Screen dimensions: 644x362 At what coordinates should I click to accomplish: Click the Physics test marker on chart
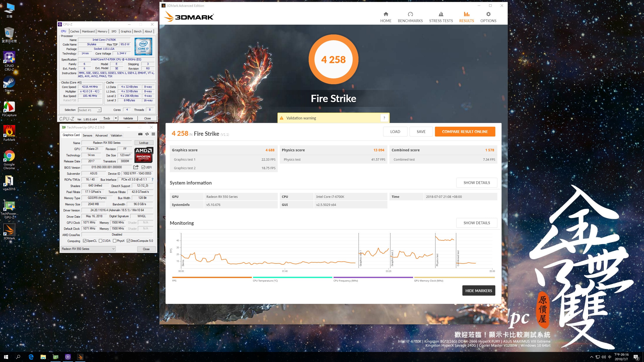(437, 260)
